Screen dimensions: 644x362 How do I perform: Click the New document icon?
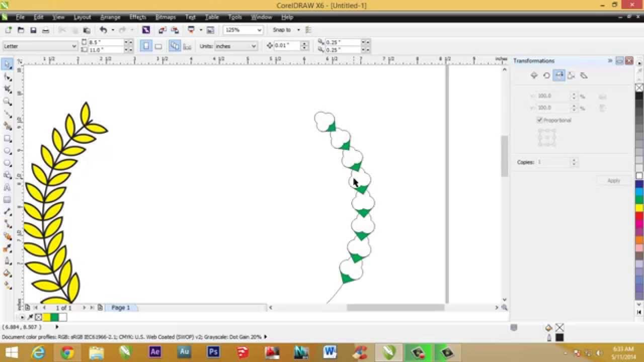(x=8, y=30)
